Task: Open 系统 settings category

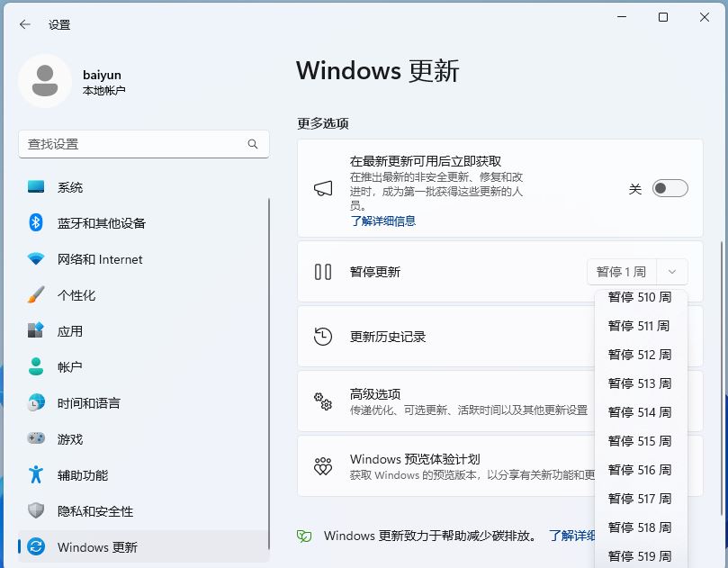Action: [x=143, y=187]
